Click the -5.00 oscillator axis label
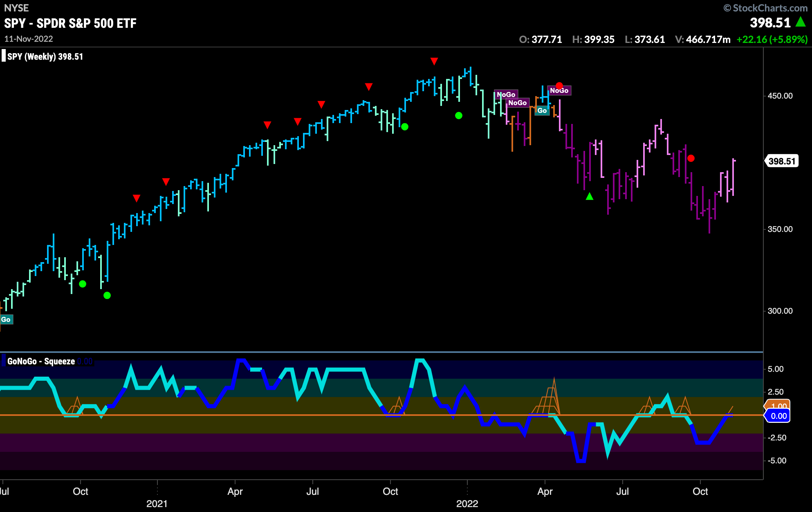 [777, 460]
